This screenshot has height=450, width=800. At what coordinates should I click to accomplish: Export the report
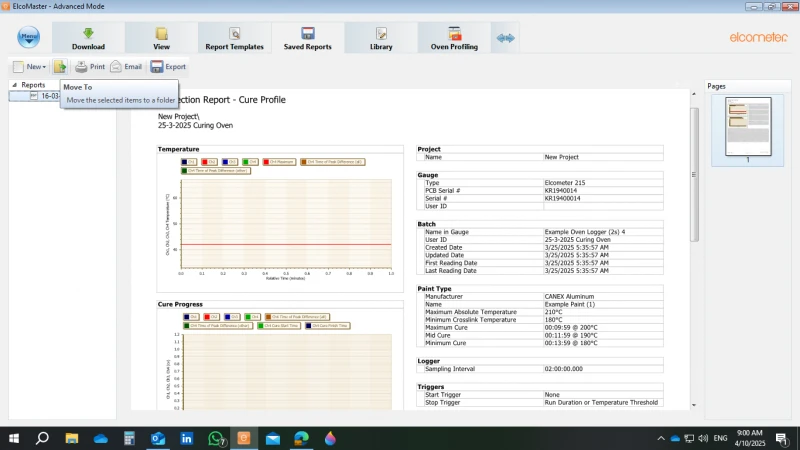click(x=168, y=66)
